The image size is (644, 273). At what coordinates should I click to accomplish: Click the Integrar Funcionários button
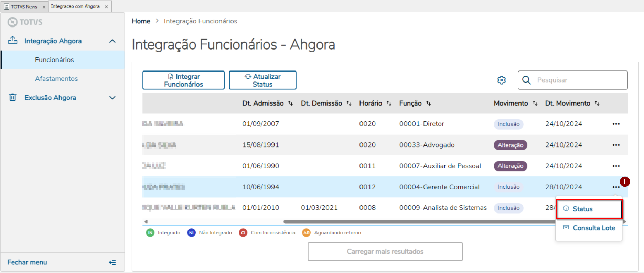coord(183,80)
